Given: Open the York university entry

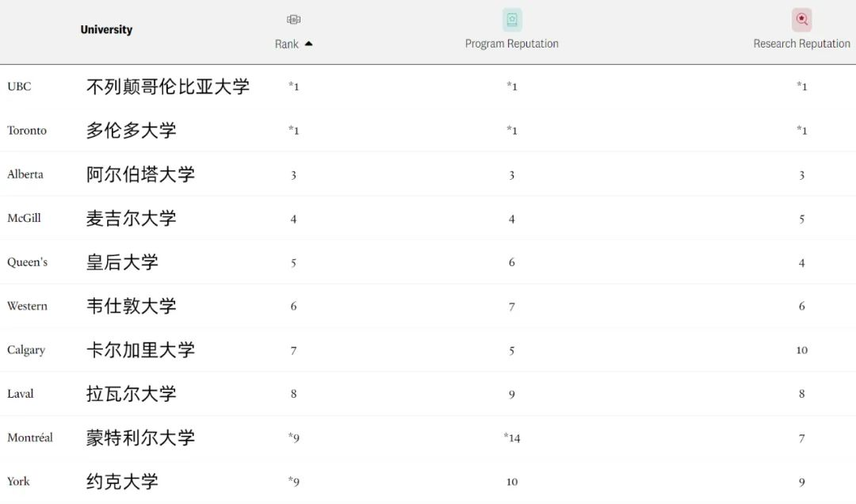Looking at the screenshot, I should point(18,482).
